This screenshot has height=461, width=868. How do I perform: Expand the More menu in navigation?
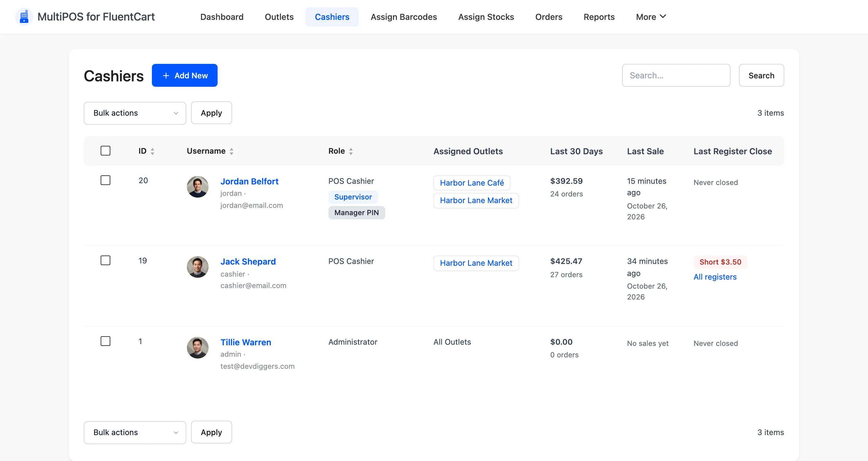[651, 17]
